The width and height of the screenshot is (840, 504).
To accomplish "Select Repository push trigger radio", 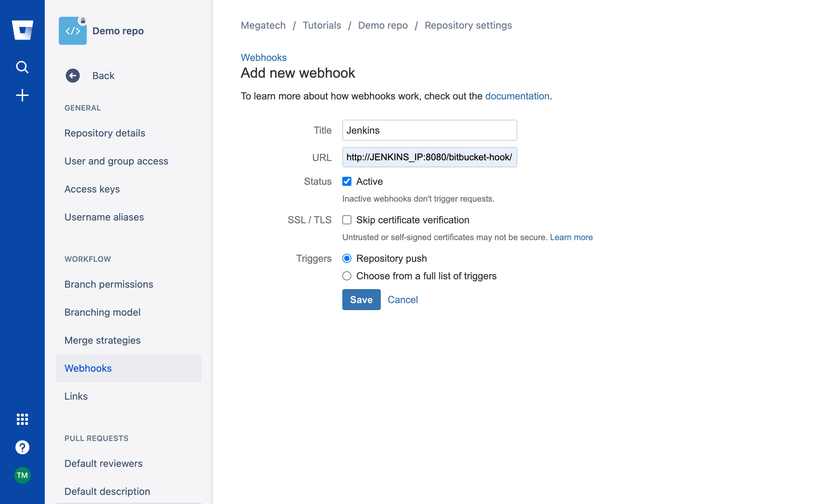I will point(347,258).
